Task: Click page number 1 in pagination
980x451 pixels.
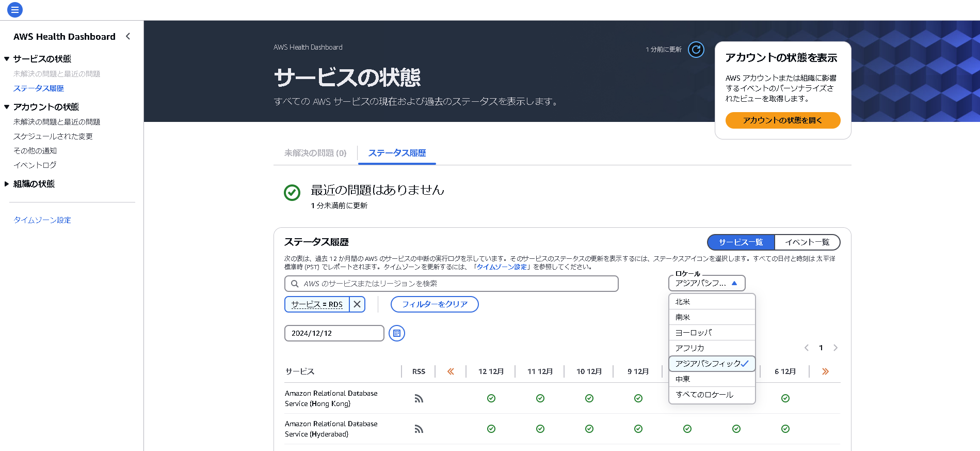Action: tap(821, 348)
